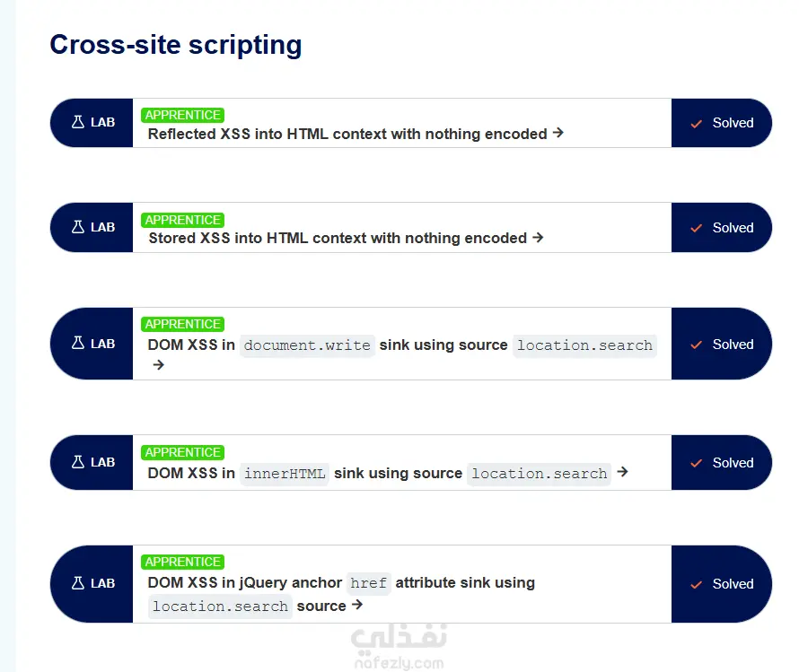
Task: Click arrow after Stored XSS lab title
Action: pos(538,238)
